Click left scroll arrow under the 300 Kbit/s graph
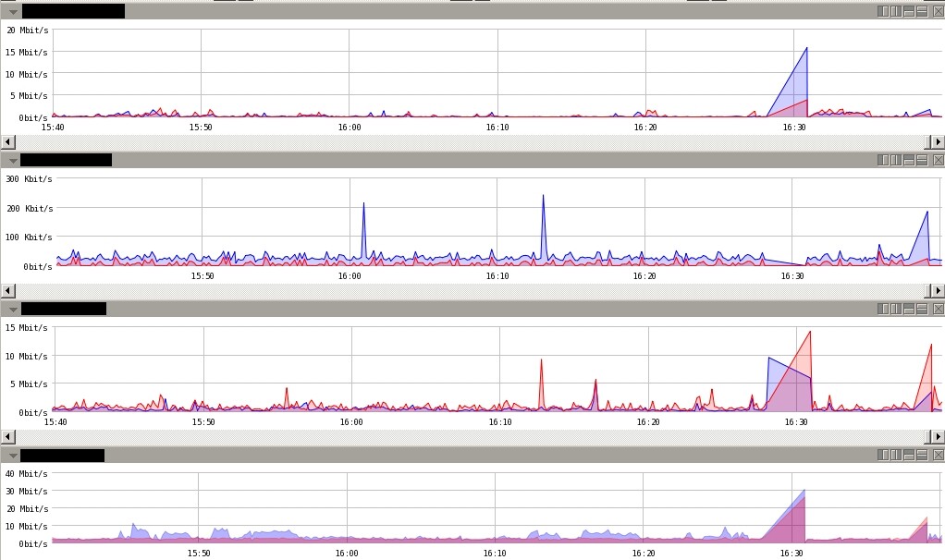This screenshot has height=560, width=945. 7,291
